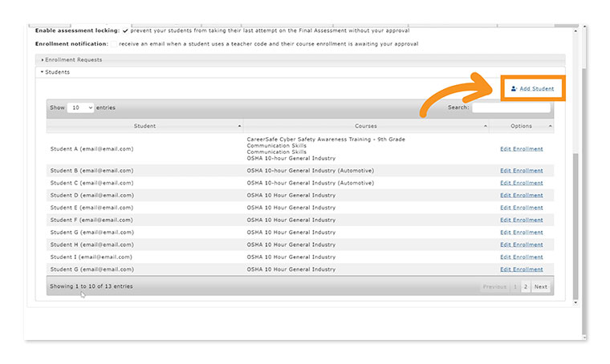Viewport: 610px width, 364px height.
Task: Click the scrollbar down arrow
Action: 575,302
